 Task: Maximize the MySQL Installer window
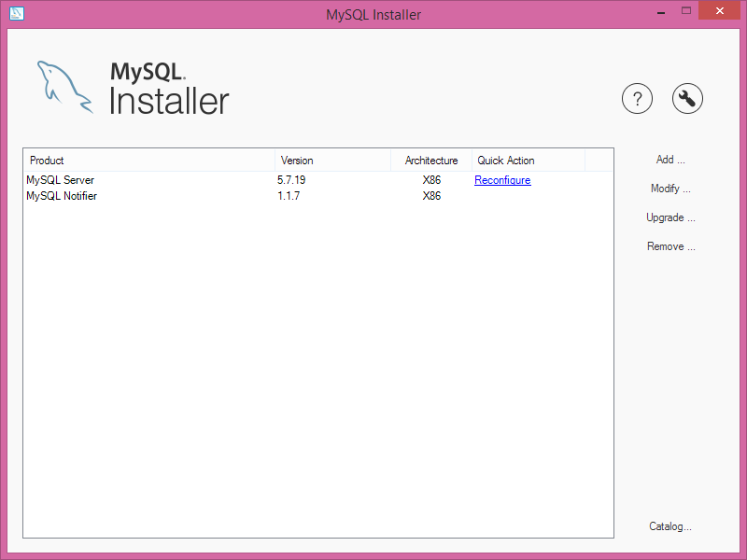(686, 10)
